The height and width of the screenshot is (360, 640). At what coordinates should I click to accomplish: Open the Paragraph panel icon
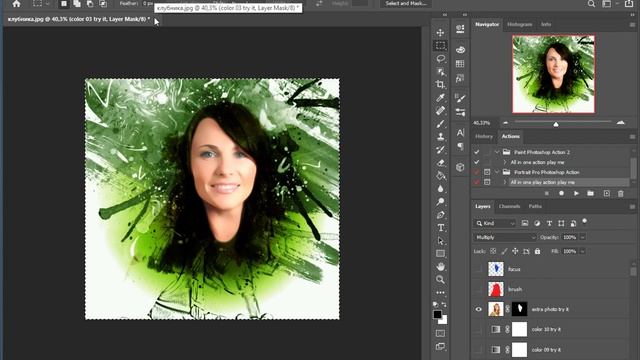pyautogui.click(x=460, y=146)
